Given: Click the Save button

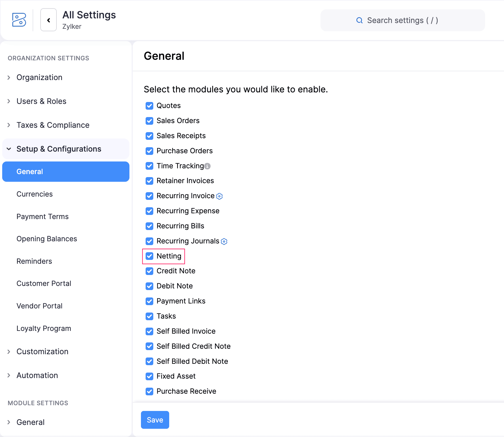Looking at the screenshot, I should pyautogui.click(x=155, y=420).
